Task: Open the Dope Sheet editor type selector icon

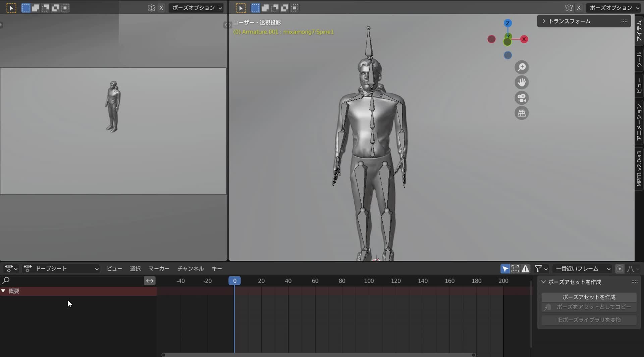Action: point(10,268)
